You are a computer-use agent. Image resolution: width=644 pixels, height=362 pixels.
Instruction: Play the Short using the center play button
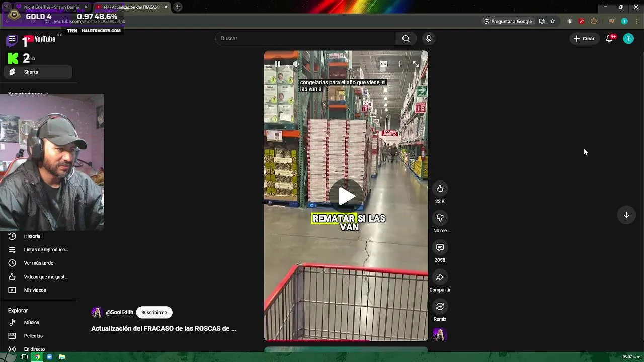point(346,196)
